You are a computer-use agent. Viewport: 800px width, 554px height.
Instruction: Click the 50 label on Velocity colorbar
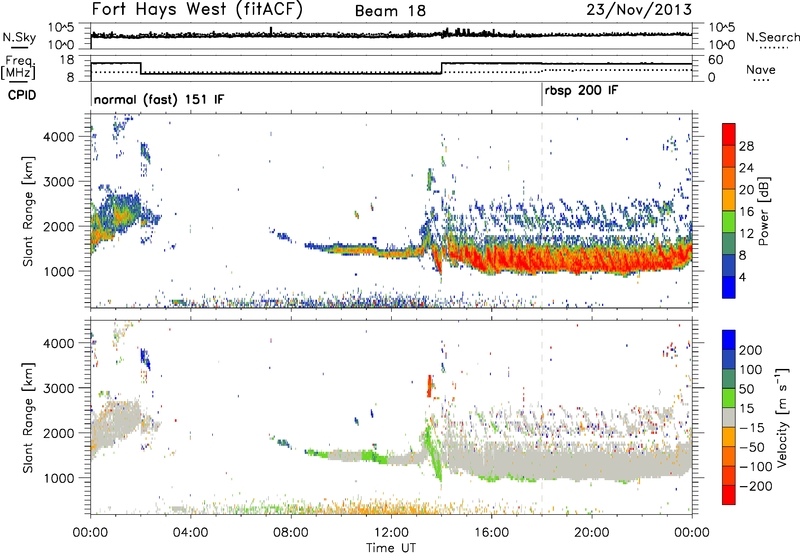[x=747, y=389]
